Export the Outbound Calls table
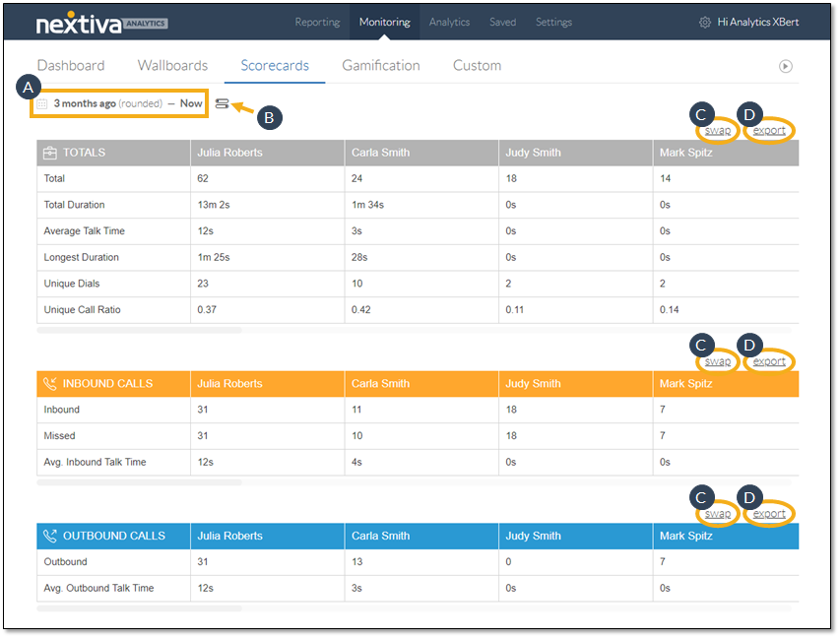The image size is (840, 638). tap(769, 513)
